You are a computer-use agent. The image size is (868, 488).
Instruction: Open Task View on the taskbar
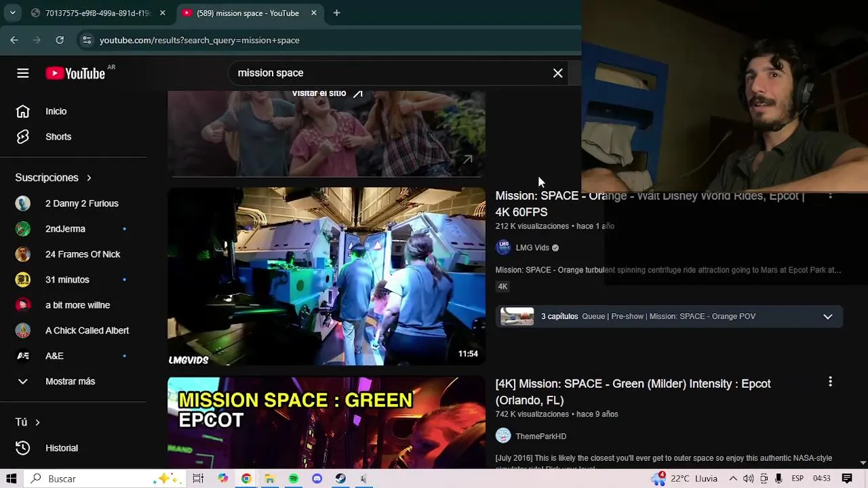click(x=198, y=479)
